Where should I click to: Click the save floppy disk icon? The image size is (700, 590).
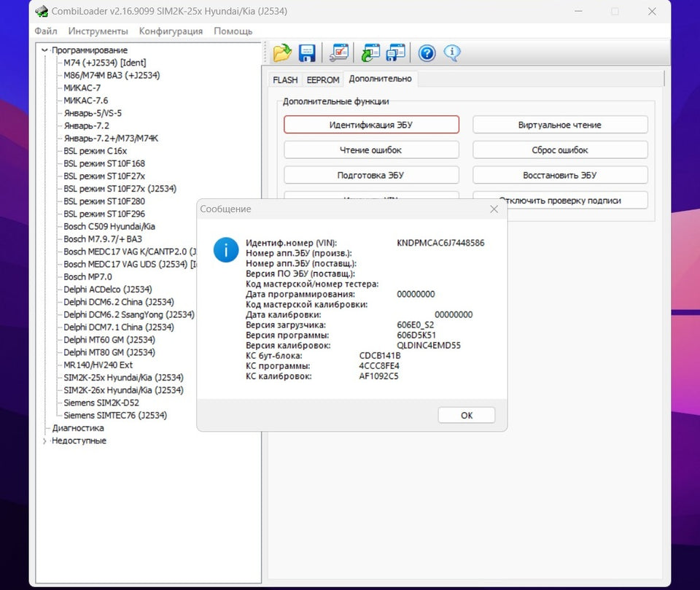(x=306, y=53)
